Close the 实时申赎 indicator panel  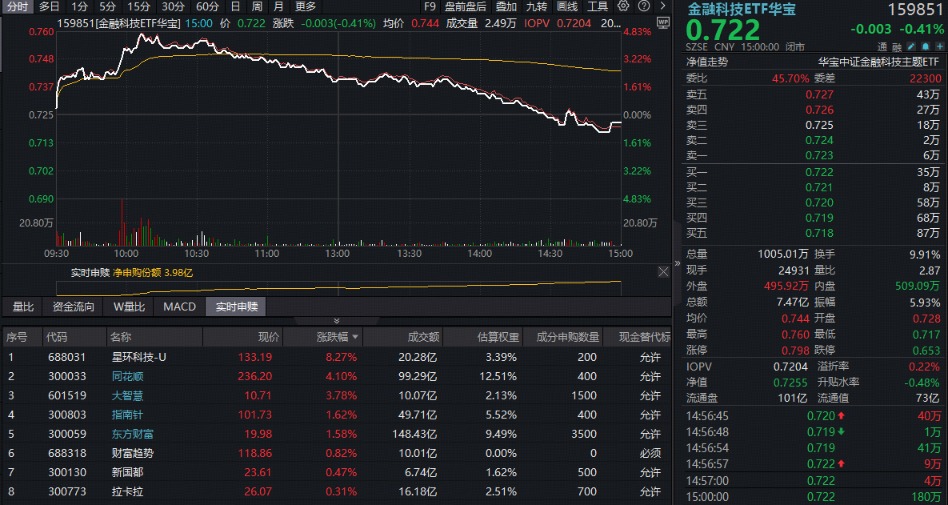(663, 272)
